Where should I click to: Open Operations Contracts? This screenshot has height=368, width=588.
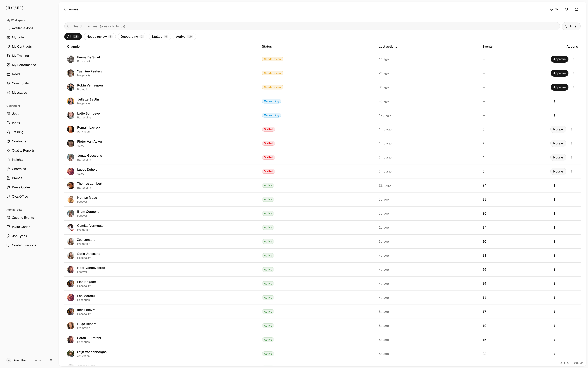29,141
